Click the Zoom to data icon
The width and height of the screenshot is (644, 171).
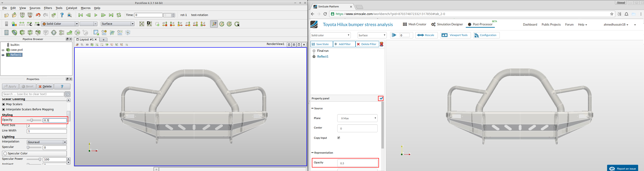click(149, 24)
